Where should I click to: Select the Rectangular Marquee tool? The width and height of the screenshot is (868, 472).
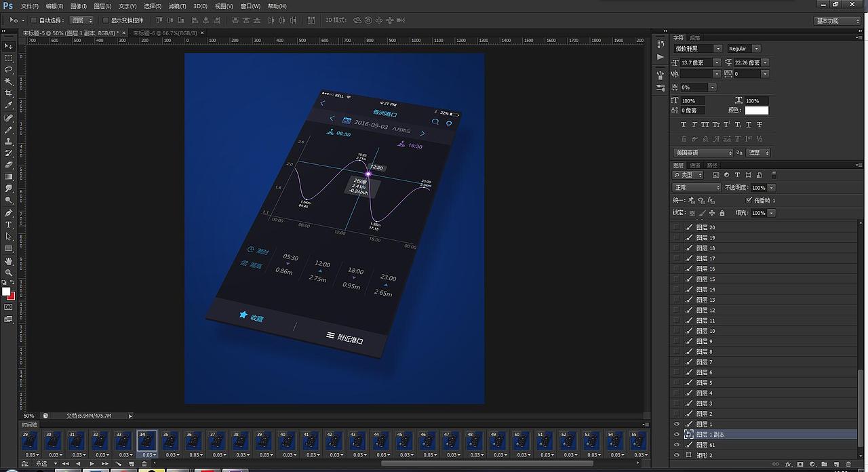[9, 58]
